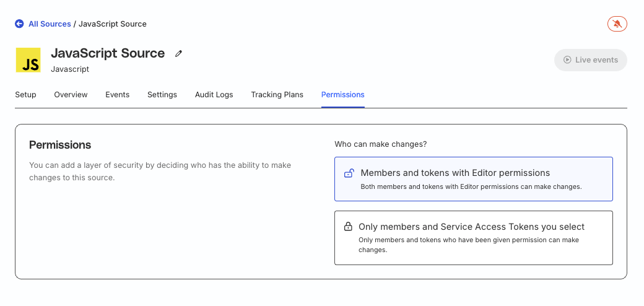
Task: Select Only members and Service Access Tokens option
Action: [474, 238]
